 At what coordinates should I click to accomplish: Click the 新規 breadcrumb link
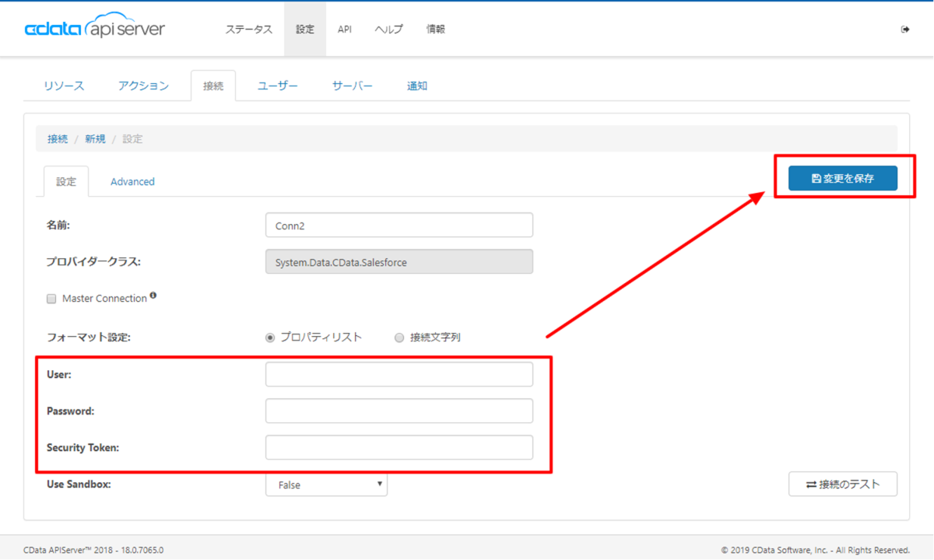tap(96, 139)
